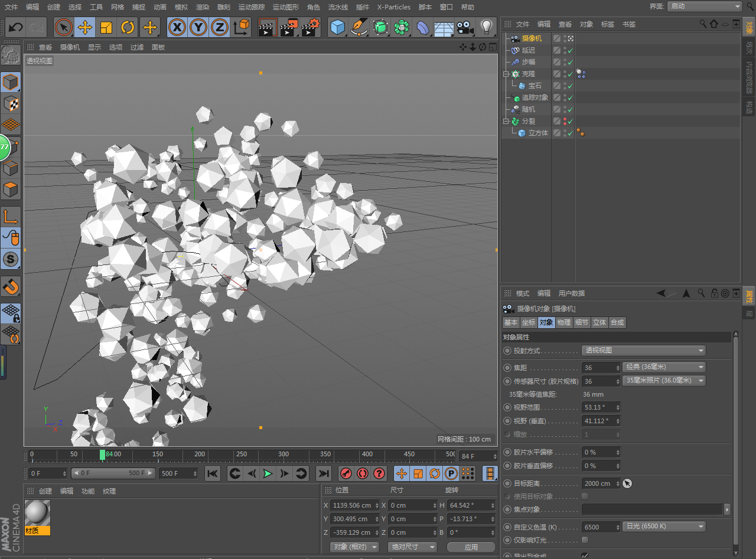Click the 应用 button
Screen dimensions: 756x559
[x=471, y=547]
